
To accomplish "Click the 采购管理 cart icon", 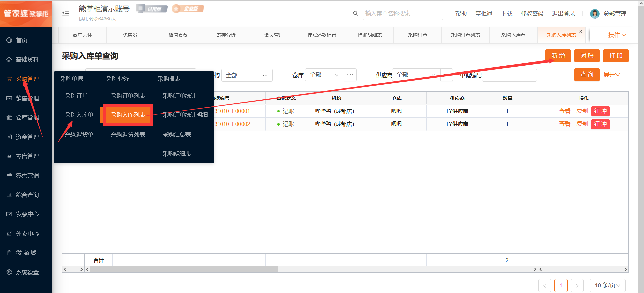I will pyautogui.click(x=9, y=79).
